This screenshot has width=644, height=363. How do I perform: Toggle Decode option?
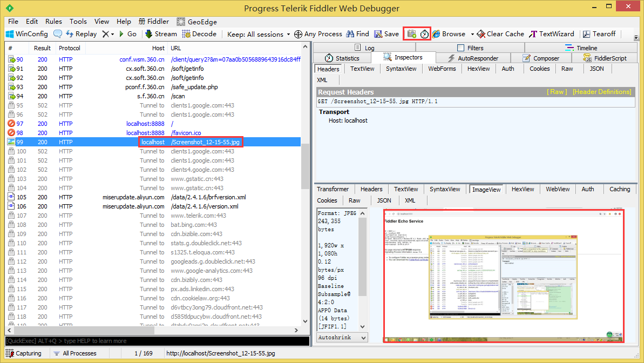point(199,34)
